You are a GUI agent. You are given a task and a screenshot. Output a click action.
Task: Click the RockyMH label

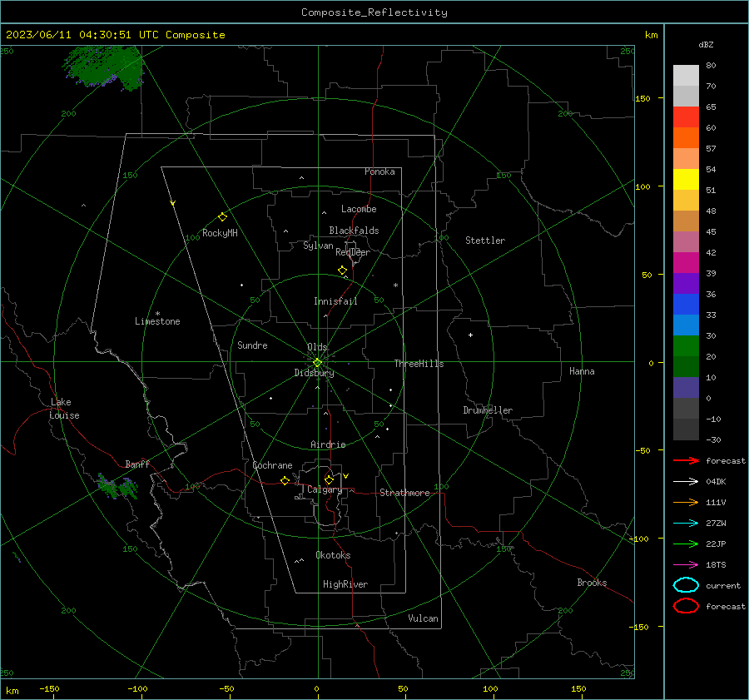click(x=220, y=233)
